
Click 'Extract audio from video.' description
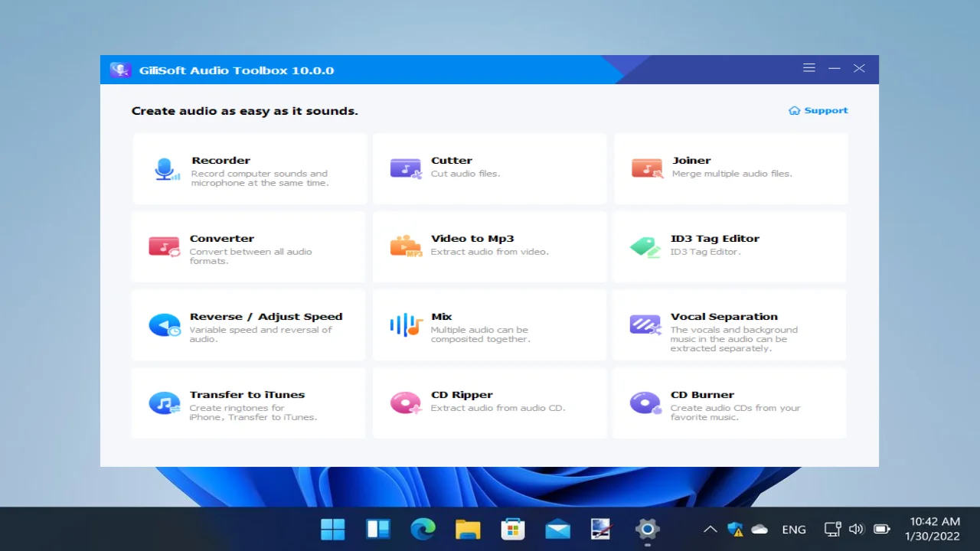point(490,252)
